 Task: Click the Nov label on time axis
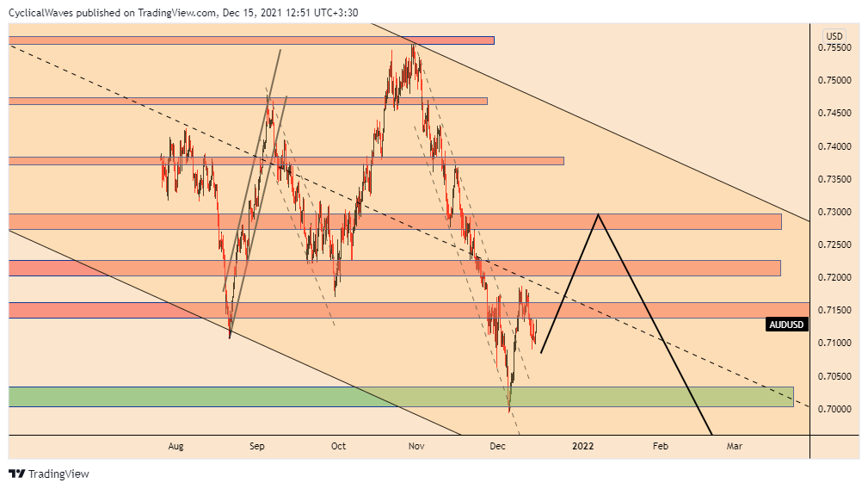pos(416,446)
